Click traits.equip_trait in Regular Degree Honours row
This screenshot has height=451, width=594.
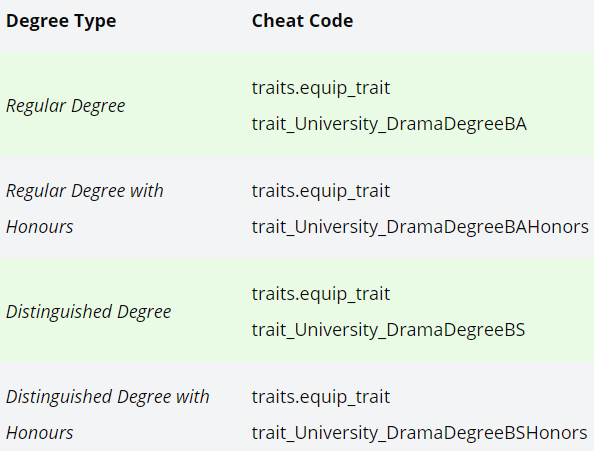(x=321, y=191)
